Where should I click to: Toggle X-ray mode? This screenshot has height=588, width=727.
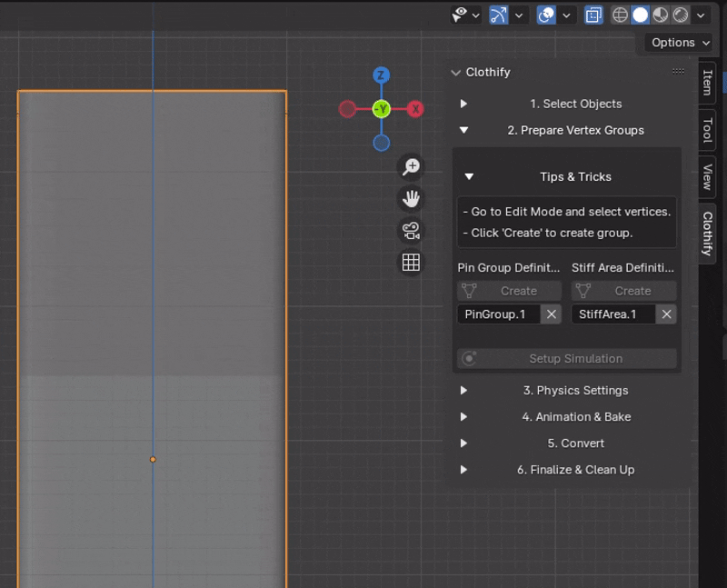(x=593, y=15)
